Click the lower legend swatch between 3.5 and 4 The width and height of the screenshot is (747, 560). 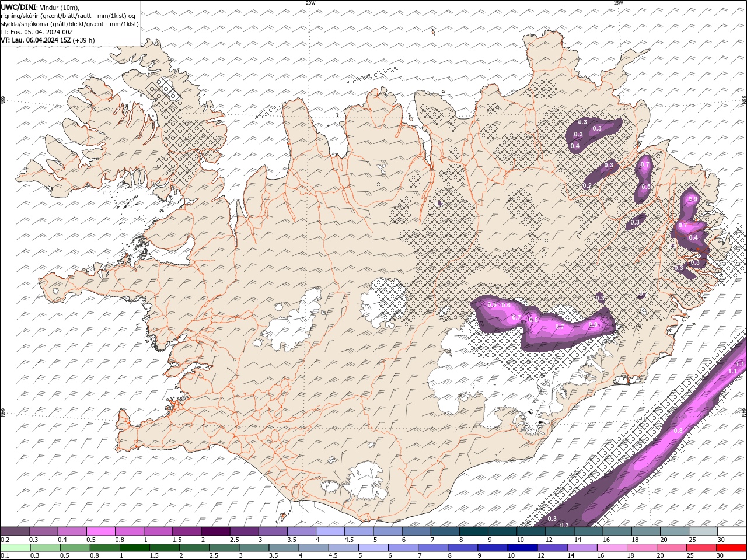point(284,548)
